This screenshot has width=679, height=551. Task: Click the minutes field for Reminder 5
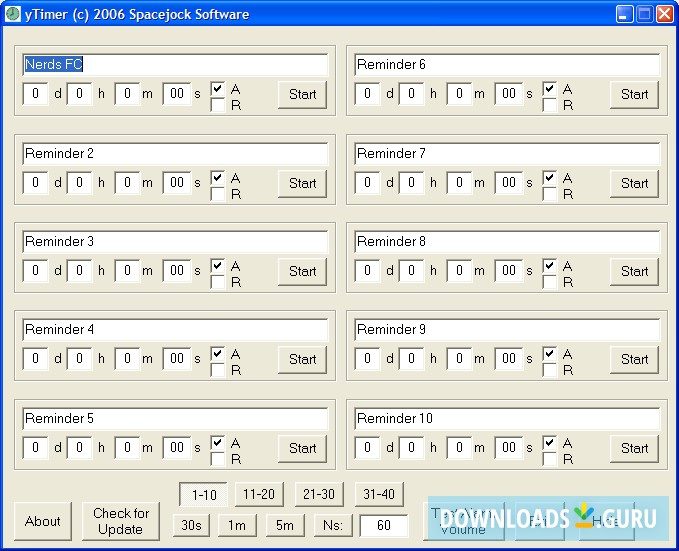click(127, 447)
